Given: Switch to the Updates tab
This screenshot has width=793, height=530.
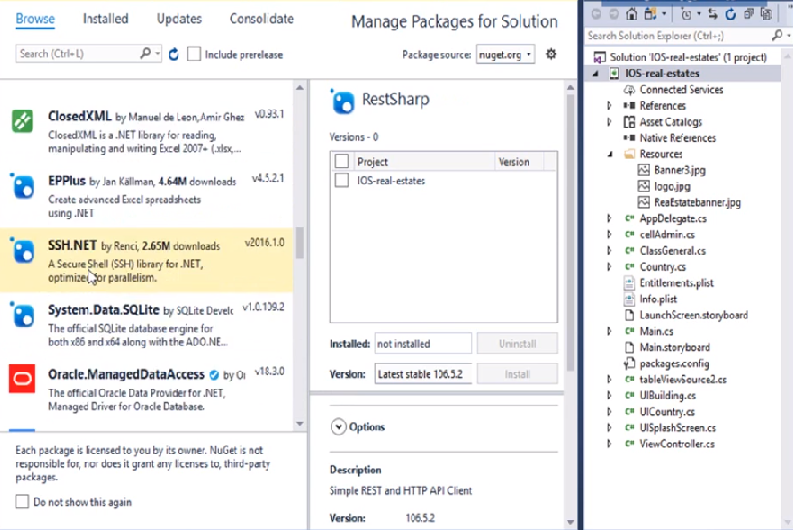Looking at the screenshot, I should (x=179, y=19).
